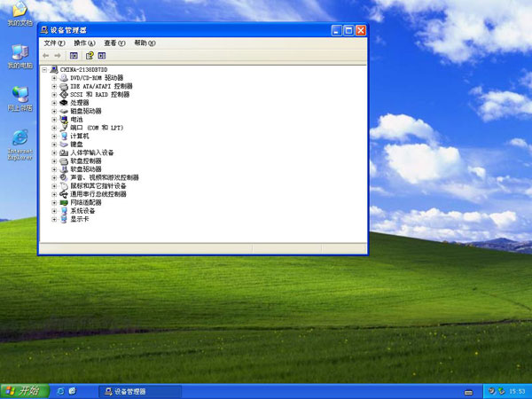This screenshot has height=399, width=532.
Task: Select Internet Explorer desktop icon
Action: [x=20, y=145]
